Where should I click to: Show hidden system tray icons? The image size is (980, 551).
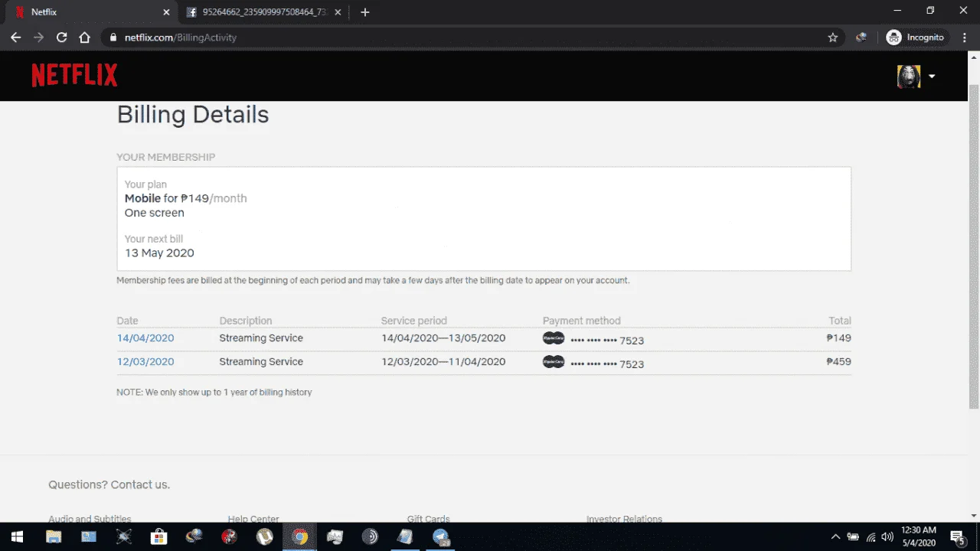[x=835, y=536]
